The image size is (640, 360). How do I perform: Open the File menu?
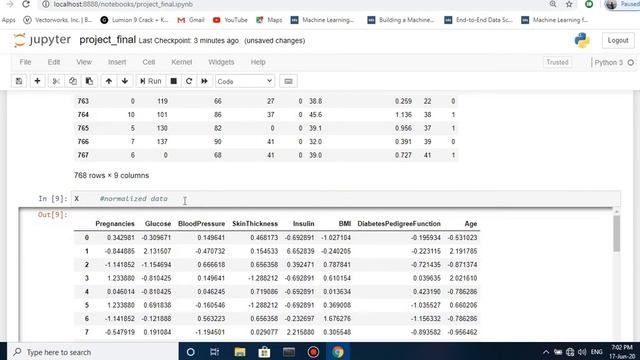(25, 62)
